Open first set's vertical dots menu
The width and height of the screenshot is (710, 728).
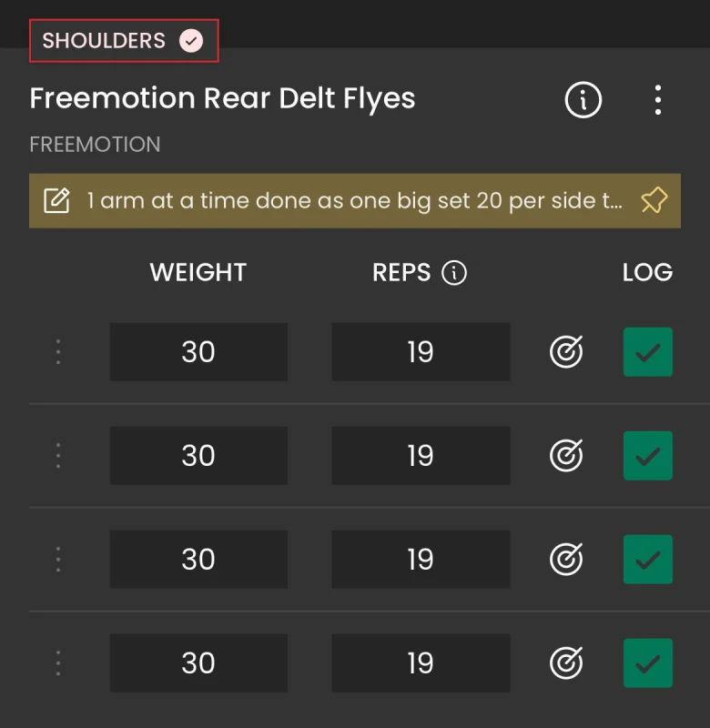coord(58,352)
